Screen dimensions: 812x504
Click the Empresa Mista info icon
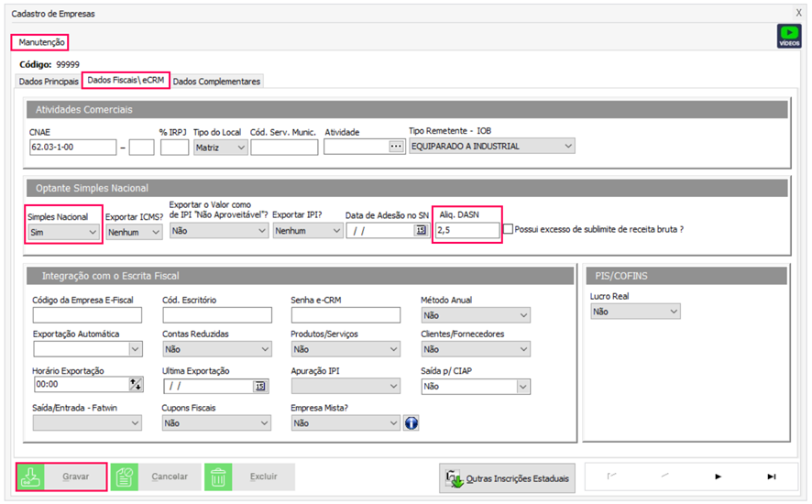[411, 423]
